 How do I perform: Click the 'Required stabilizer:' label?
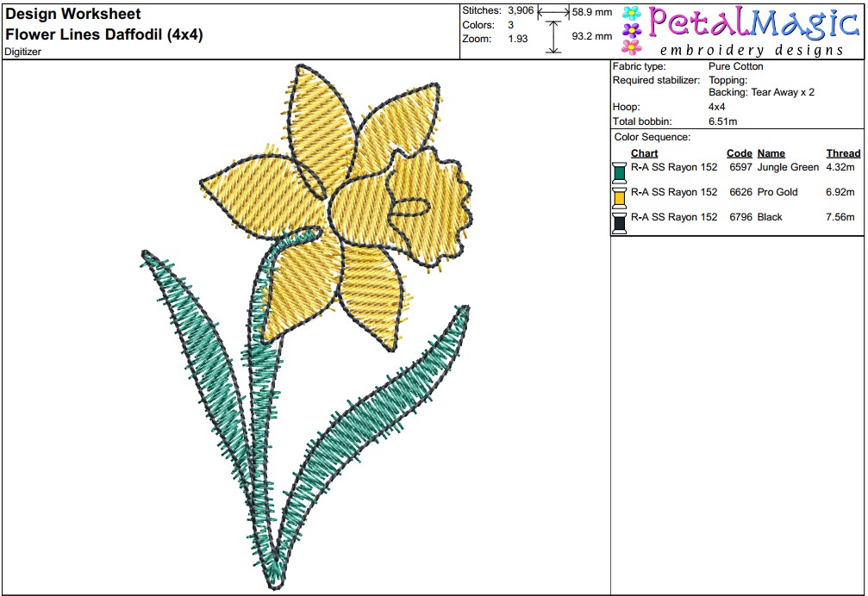coord(656,80)
